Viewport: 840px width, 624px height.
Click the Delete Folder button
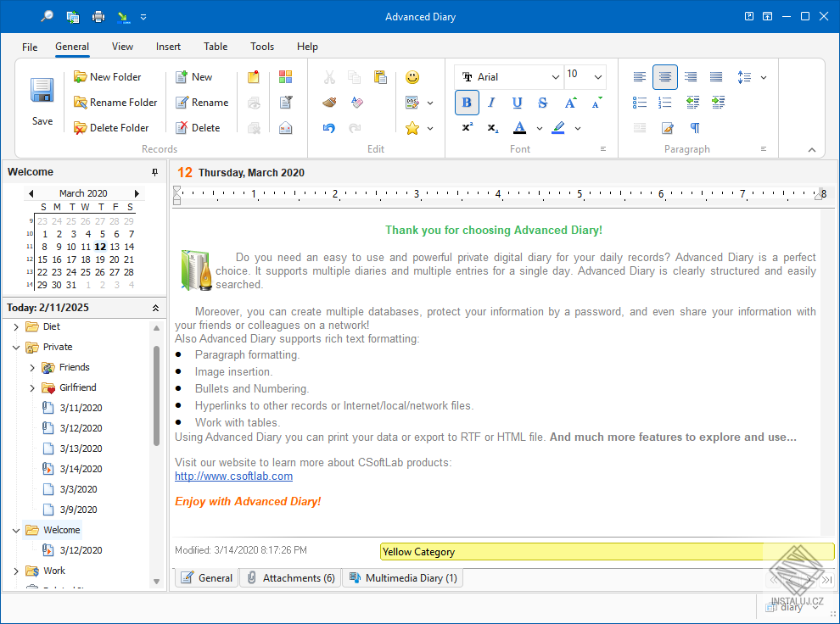111,128
